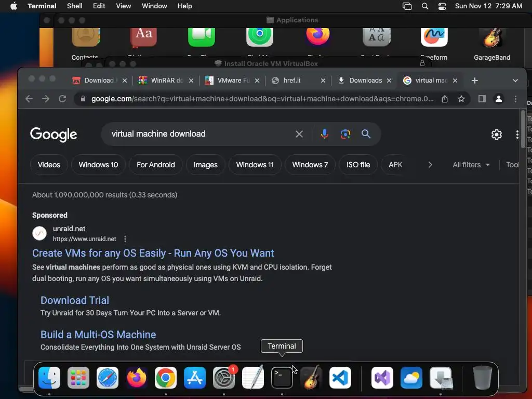532x399 pixels.
Task: Search by voice with microphone icon
Action: click(x=324, y=134)
